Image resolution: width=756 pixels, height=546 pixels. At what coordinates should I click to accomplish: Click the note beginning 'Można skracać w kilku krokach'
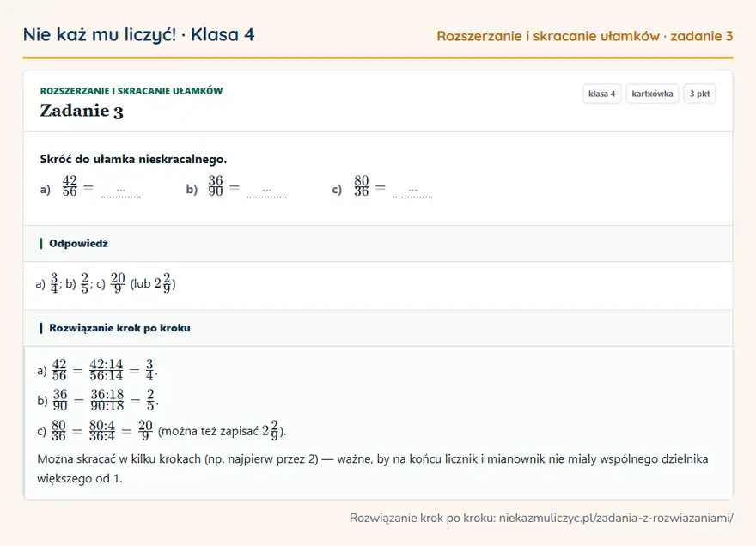tap(373, 469)
